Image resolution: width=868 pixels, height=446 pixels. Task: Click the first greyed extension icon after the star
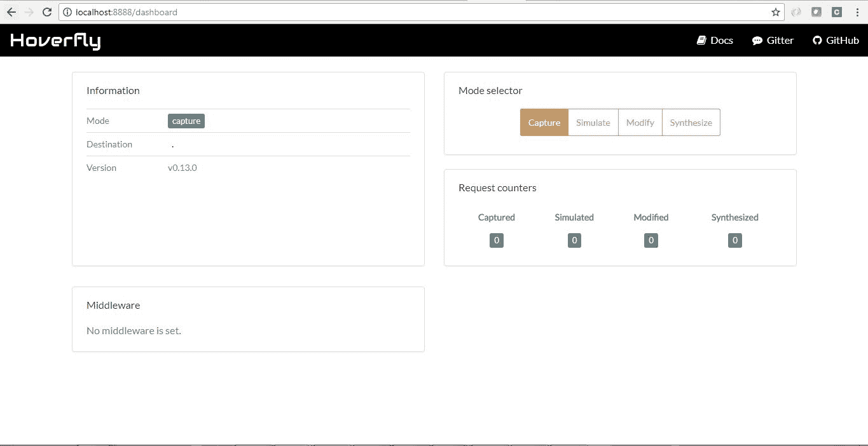pos(796,12)
